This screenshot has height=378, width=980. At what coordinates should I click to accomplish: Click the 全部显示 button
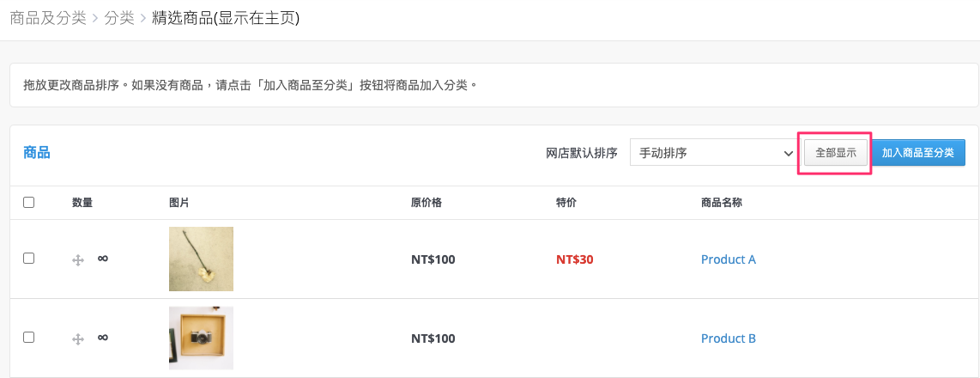point(836,153)
